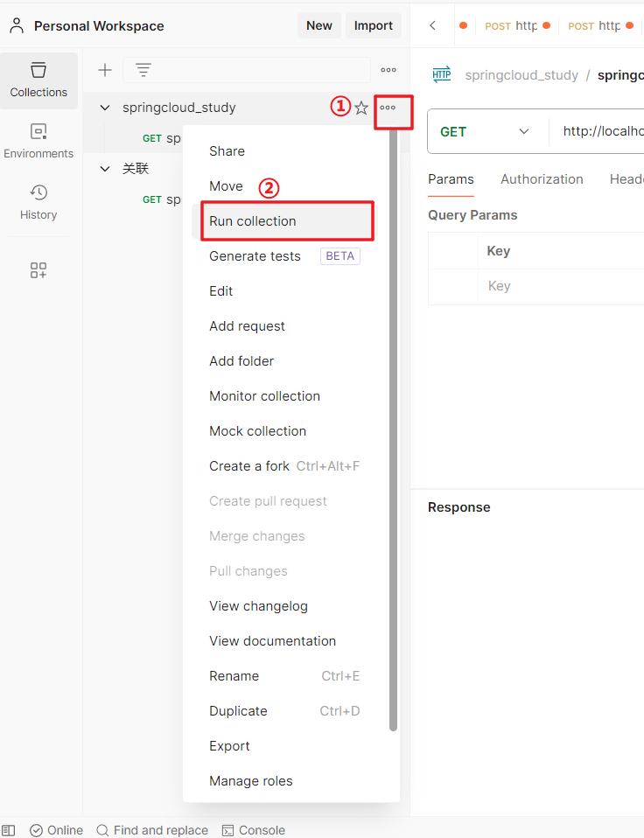
Task: Click the plus icon to create collection
Action: coord(105,70)
